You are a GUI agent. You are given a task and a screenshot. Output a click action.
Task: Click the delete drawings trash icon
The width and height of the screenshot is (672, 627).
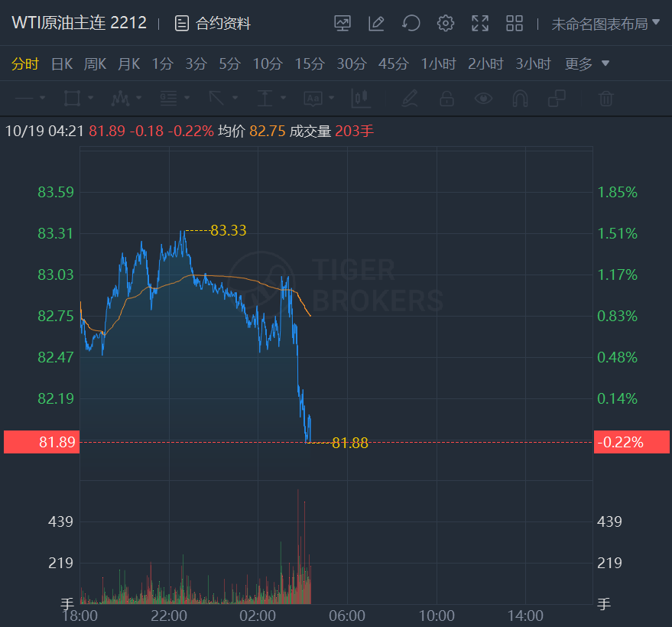(x=605, y=98)
